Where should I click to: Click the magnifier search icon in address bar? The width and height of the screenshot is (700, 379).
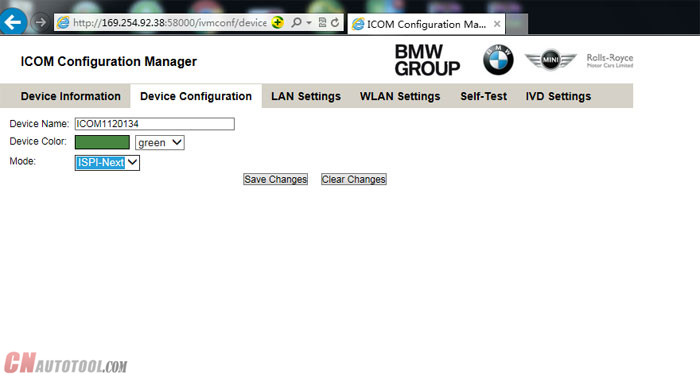point(296,22)
